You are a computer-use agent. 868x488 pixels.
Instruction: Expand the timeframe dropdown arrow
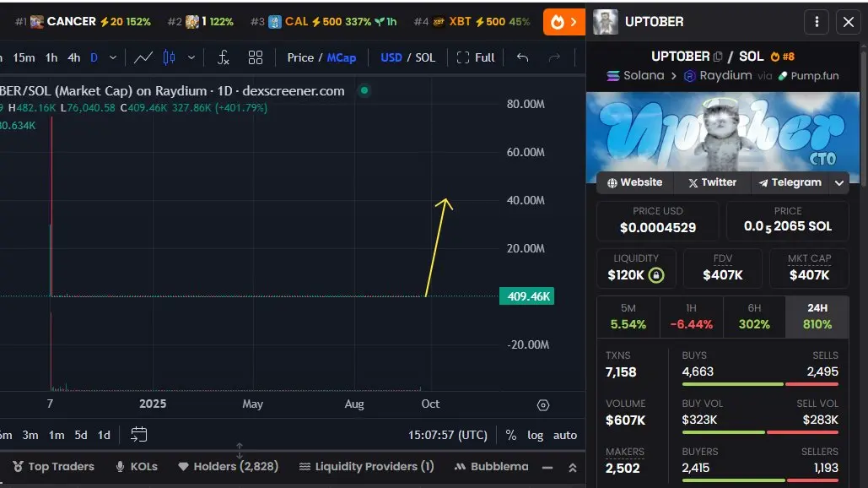pyautogui.click(x=113, y=57)
